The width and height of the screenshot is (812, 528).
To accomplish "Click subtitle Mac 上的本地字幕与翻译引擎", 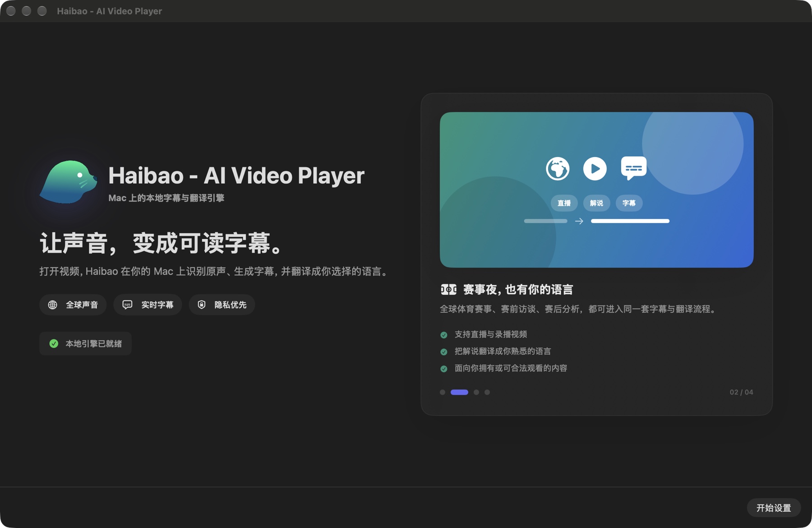I will [166, 198].
